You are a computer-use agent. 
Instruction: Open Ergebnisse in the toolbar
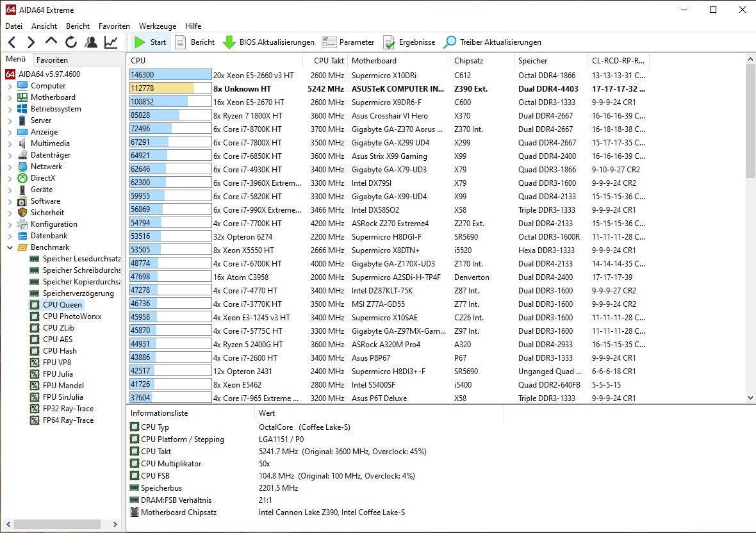pos(409,42)
